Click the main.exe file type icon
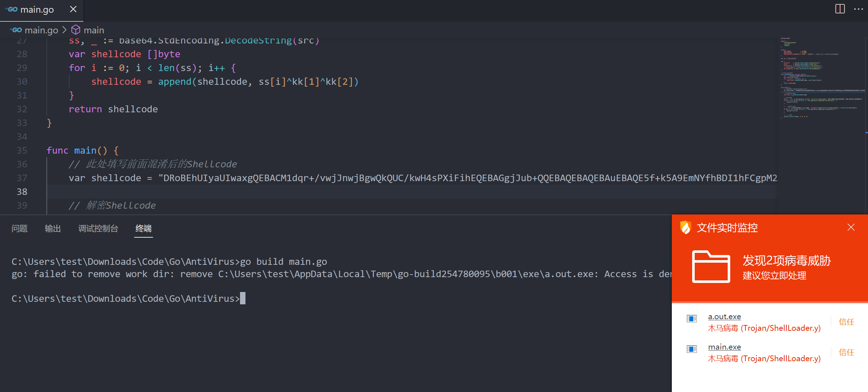The image size is (868, 392). tap(692, 349)
